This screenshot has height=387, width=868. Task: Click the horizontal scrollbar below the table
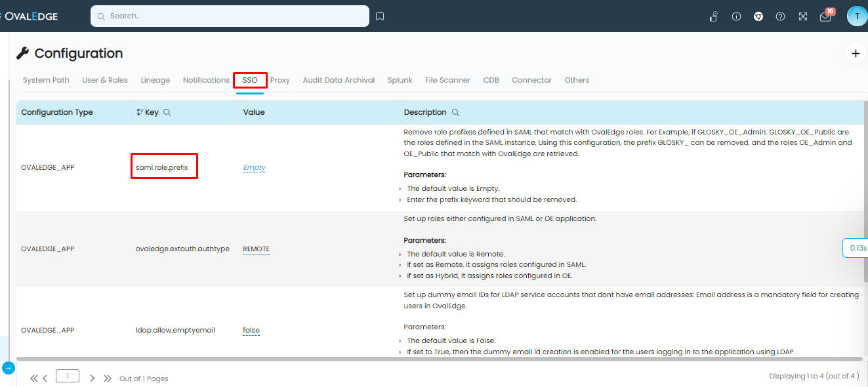[x=438, y=359]
